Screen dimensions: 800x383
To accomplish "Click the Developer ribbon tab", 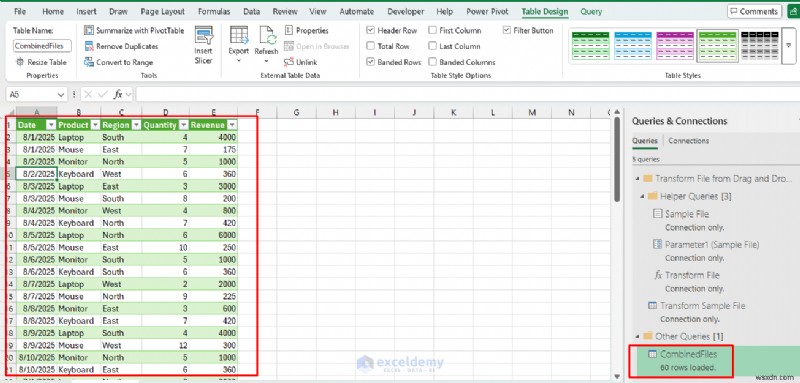I will [405, 12].
